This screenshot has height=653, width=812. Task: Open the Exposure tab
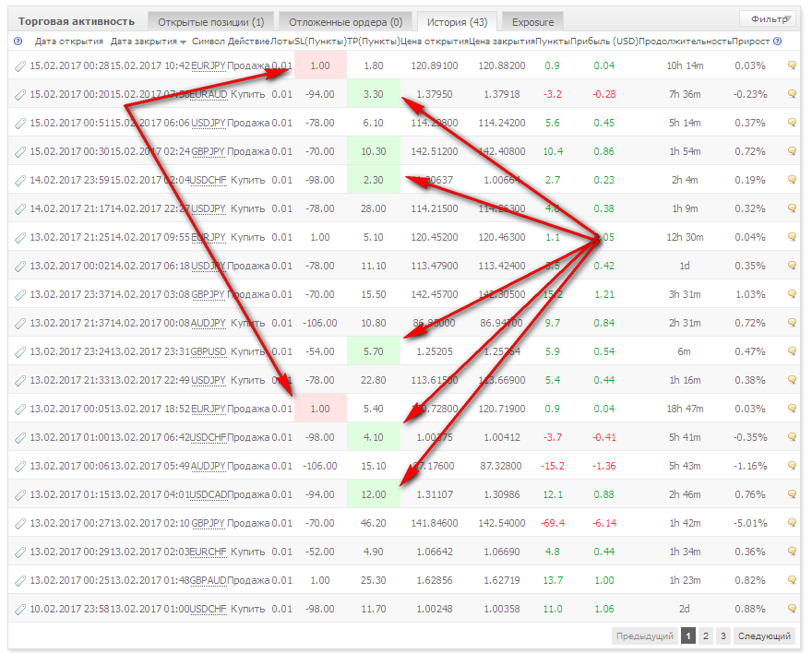(x=532, y=22)
